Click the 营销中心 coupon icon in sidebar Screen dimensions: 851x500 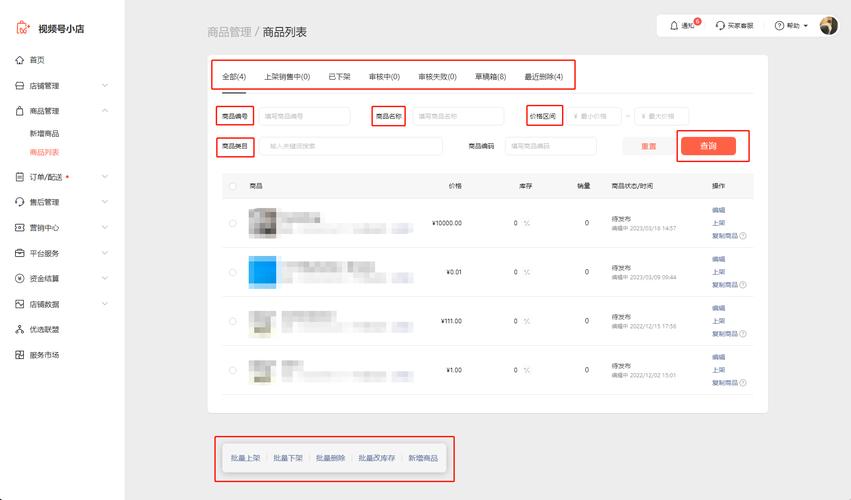coord(20,227)
